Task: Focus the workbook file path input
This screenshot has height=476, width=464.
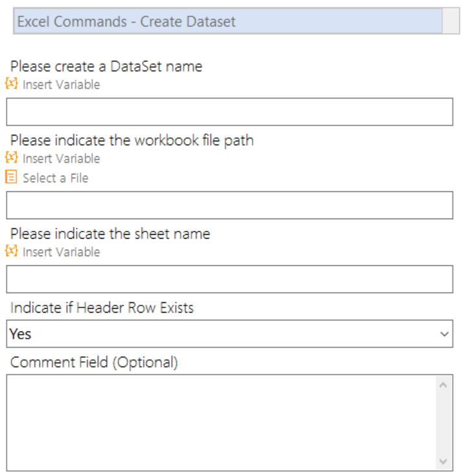Action: click(229, 205)
